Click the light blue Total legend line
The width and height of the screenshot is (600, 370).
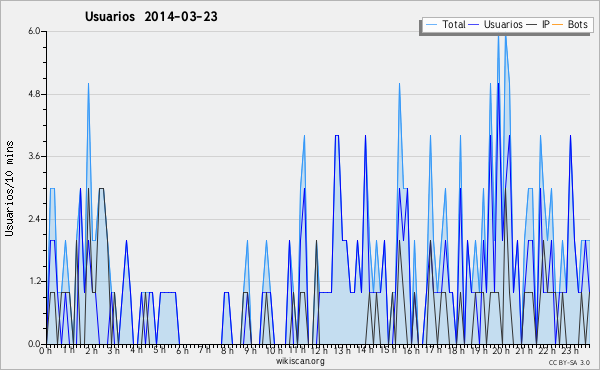(x=431, y=25)
